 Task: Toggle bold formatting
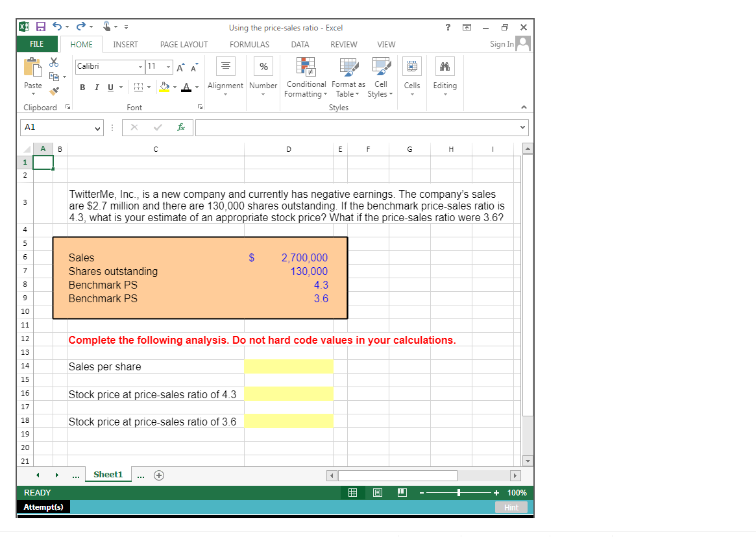point(82,88)
